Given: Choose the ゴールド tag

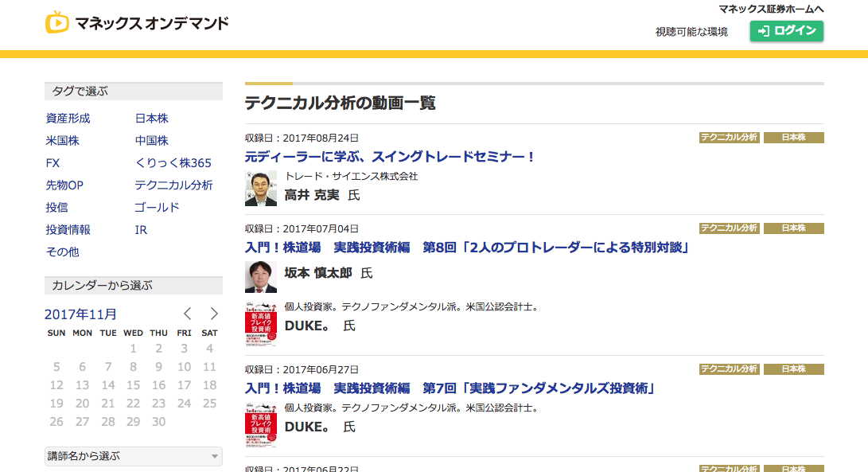Looking at the screenshot, I should pos(157,208).
